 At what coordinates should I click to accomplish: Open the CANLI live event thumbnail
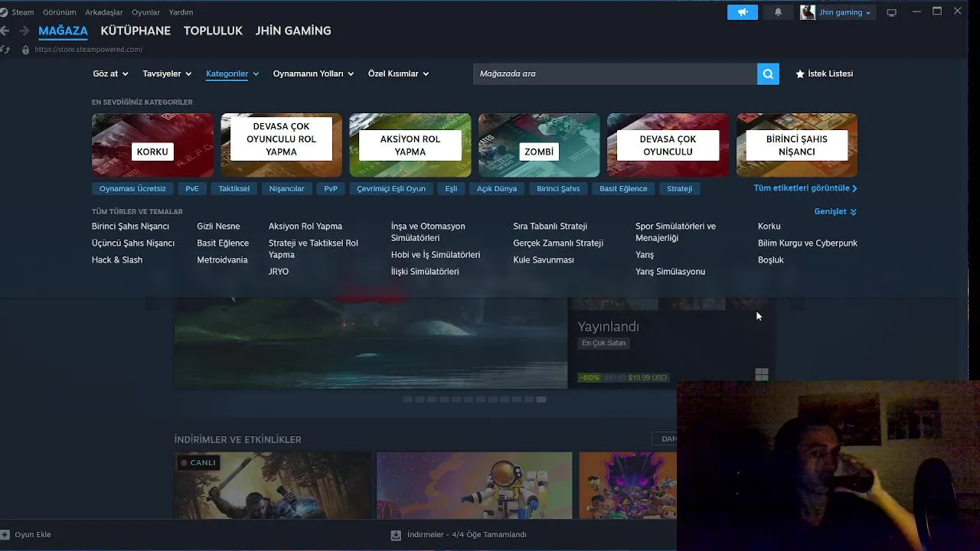pos(273,485)
